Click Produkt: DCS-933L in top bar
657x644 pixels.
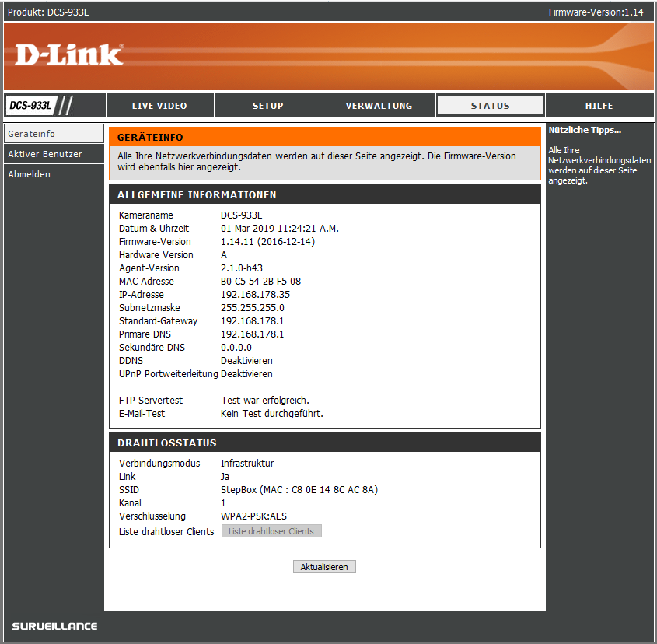click(x=48, y=12)
